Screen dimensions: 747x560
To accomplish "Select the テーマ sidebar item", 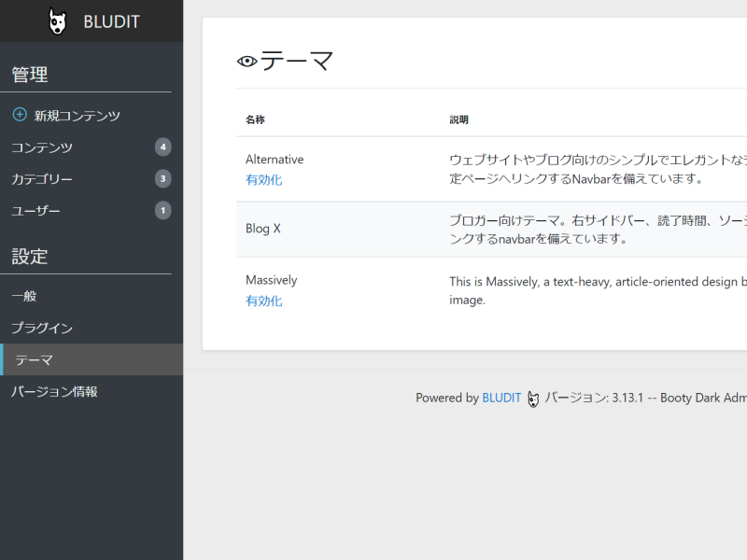I will (92, 359).
